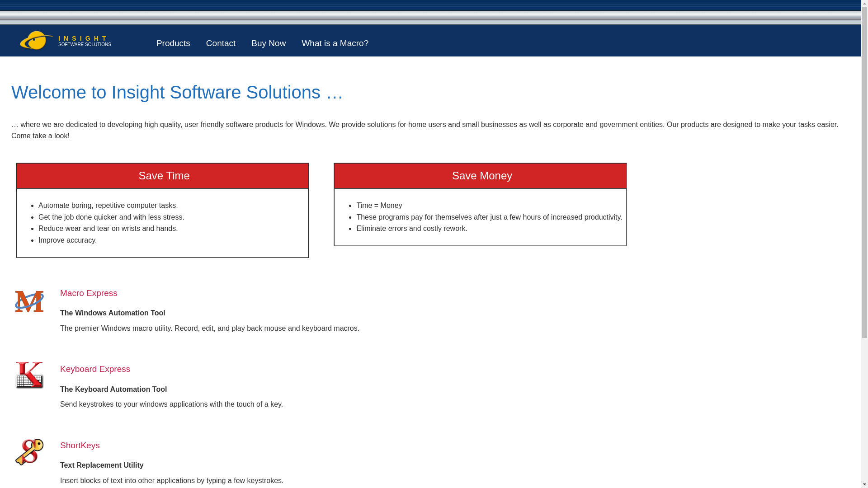The width and height of the screenshot is (868, 488).
Task: Click the Keyboard Express K icon
Action: tap(29, 375)
